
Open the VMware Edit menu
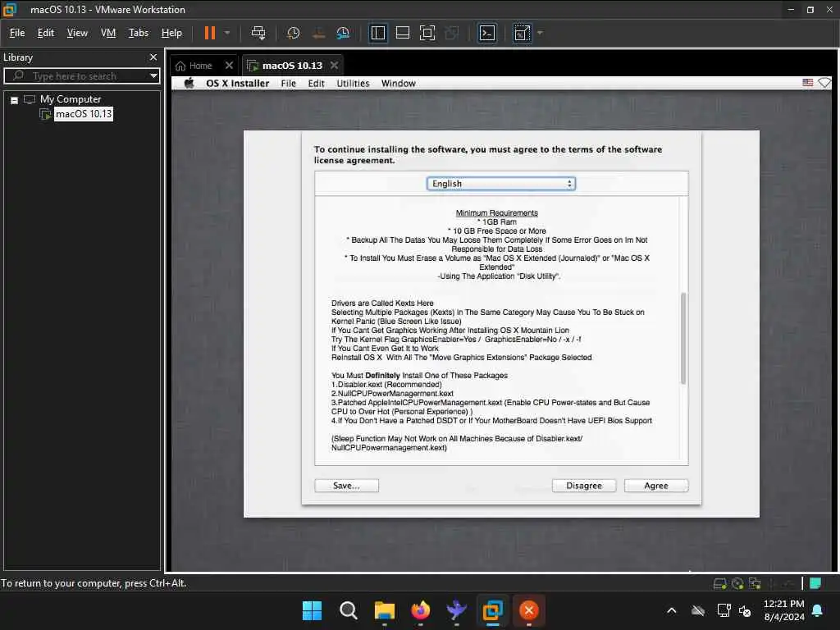pyautogui.click(x=46, y=33)
